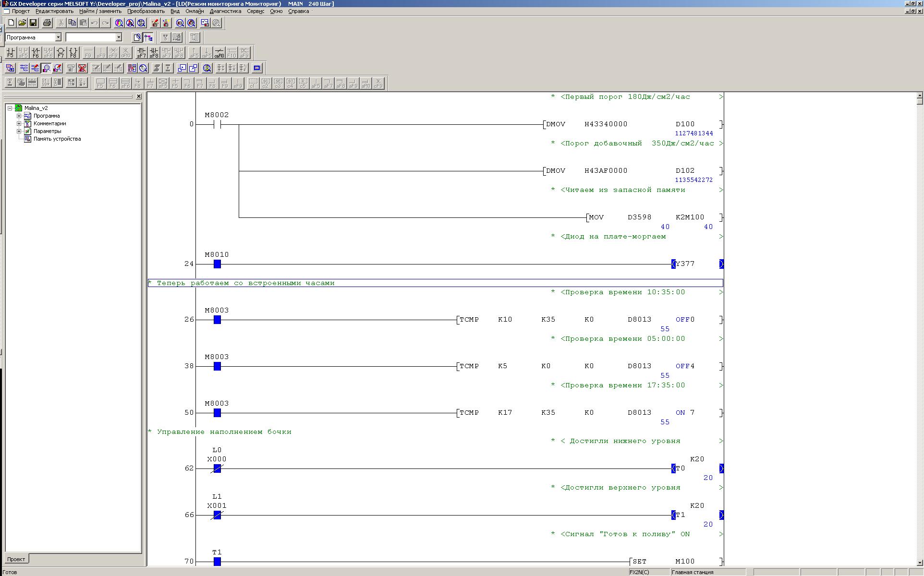Viewport: 924px width, 576px height.
Task: Select Память устройства in project tree
Action: [x=57, y=139]
